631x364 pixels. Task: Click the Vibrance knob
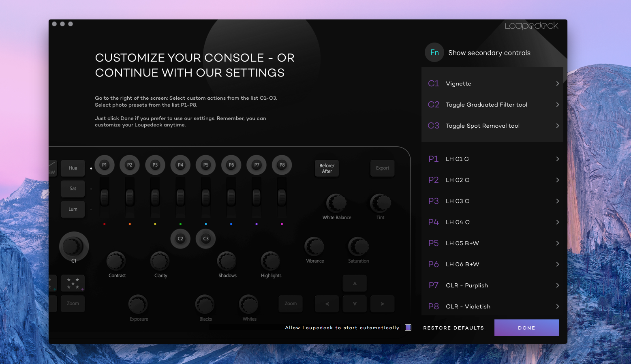(x=314, y=247)
